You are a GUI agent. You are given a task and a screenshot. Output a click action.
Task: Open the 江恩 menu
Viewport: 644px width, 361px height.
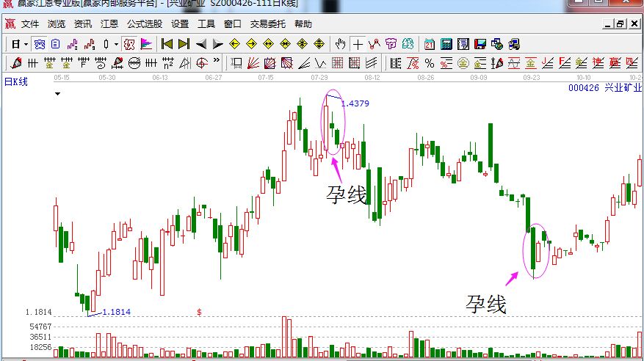coord(109,23)
